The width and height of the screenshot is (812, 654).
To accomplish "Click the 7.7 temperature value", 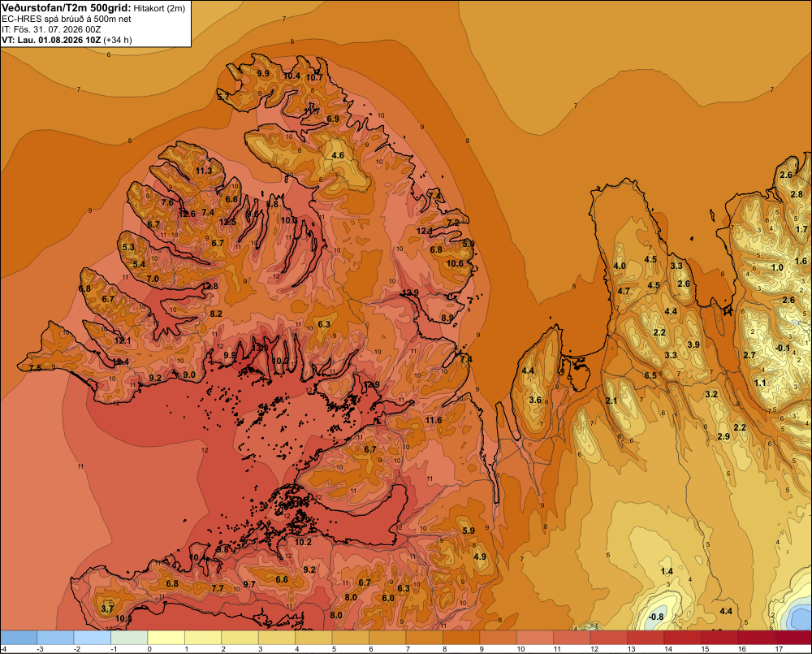I will (x=218, y=588).
